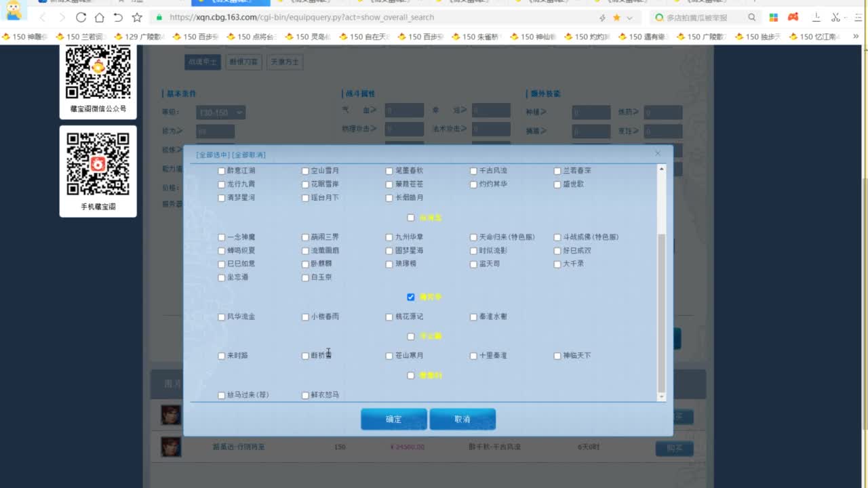Screen dimensions: 868x488
Task: Check the 放马过来(荐) checkbox
Action: pos(222,395)
